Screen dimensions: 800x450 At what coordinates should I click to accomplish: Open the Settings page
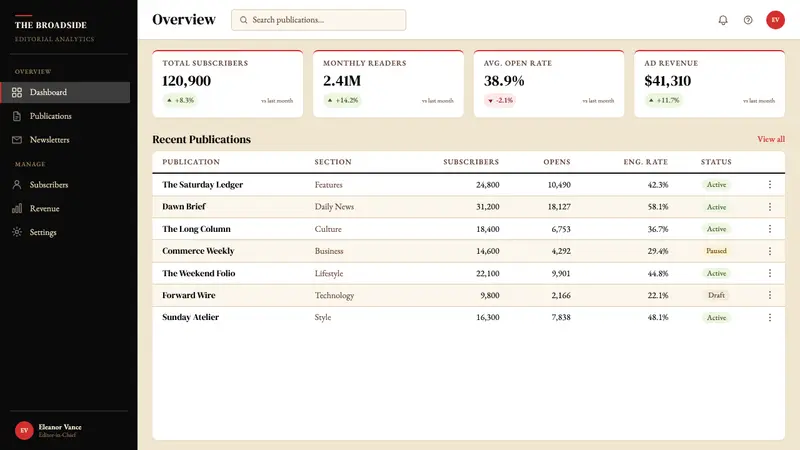pos(65,232)
